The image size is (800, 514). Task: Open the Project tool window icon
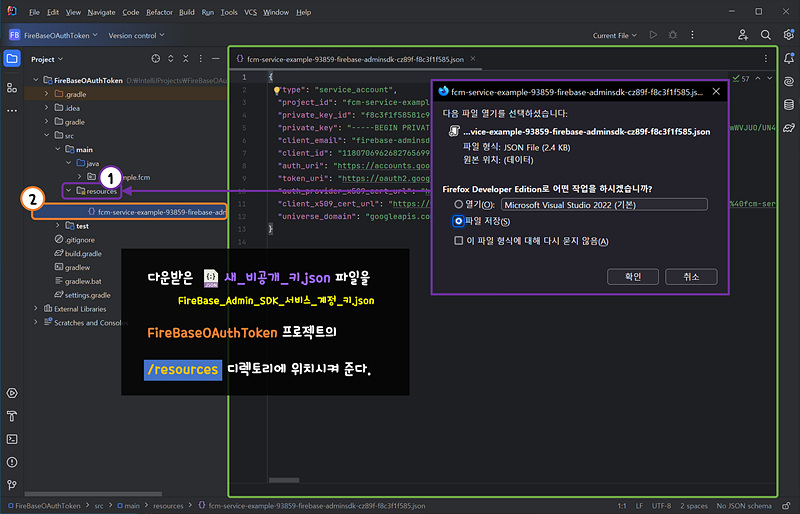(12, 59)
